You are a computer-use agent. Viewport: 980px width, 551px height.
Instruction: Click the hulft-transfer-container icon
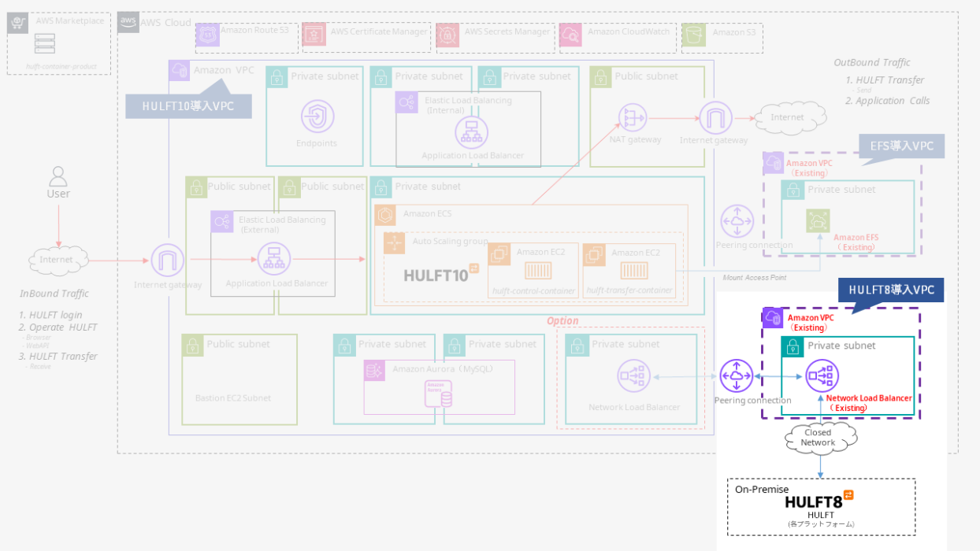click(x=635, y=272)
